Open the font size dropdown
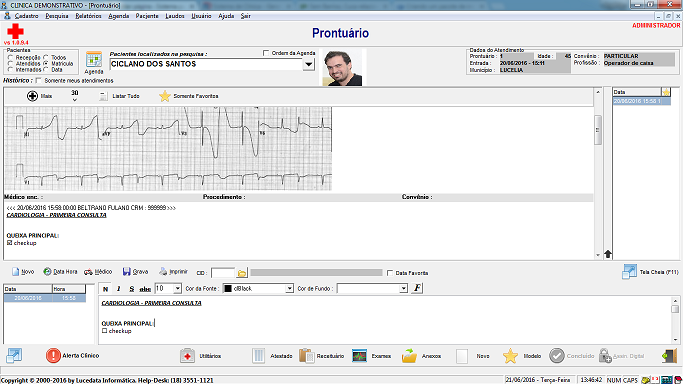 177,289
